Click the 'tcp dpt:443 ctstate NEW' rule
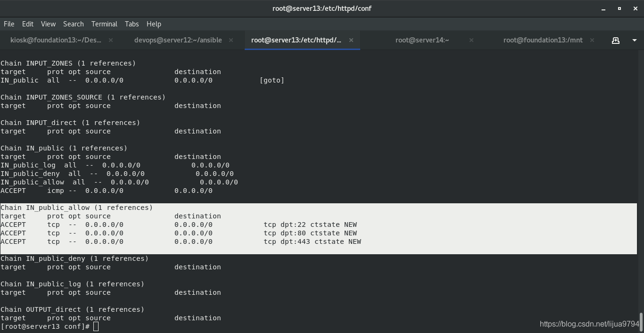This screenshot has width=644, height=333. click(x=313, y=241)
